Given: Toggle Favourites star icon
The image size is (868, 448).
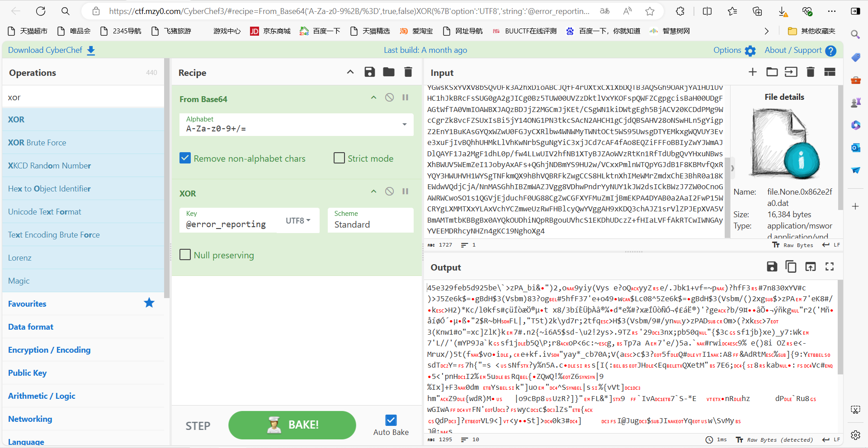Looking at the screenshot, I should pos(149,303).
